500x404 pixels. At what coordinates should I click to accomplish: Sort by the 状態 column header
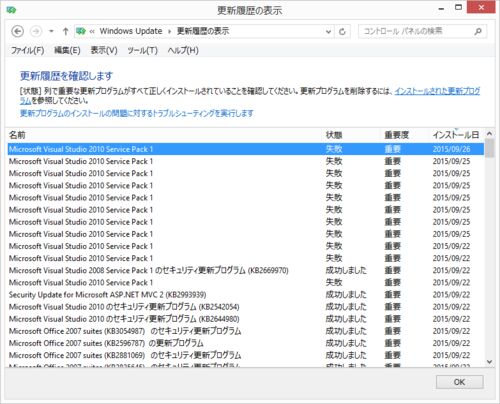tap(351, 135)
